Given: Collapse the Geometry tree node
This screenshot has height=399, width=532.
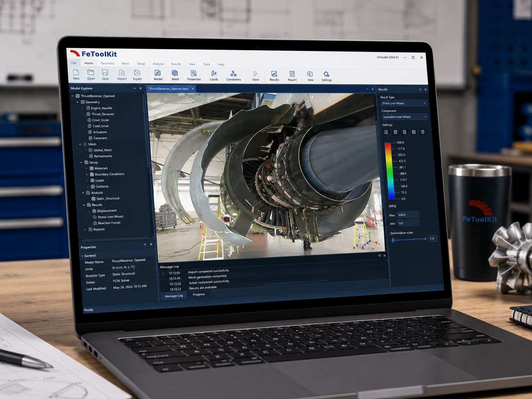Looking at the screenshot, I should (78, 102).
